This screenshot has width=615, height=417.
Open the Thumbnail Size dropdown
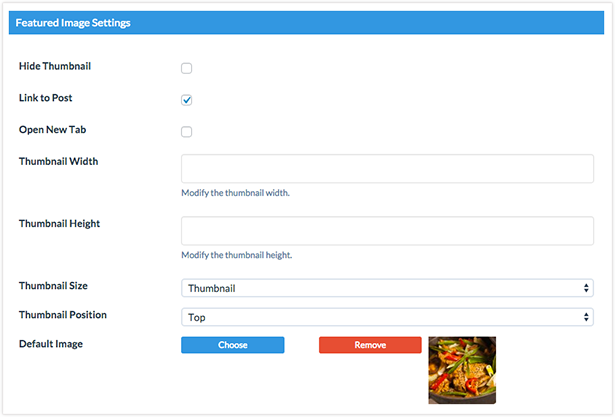point(387,288)
